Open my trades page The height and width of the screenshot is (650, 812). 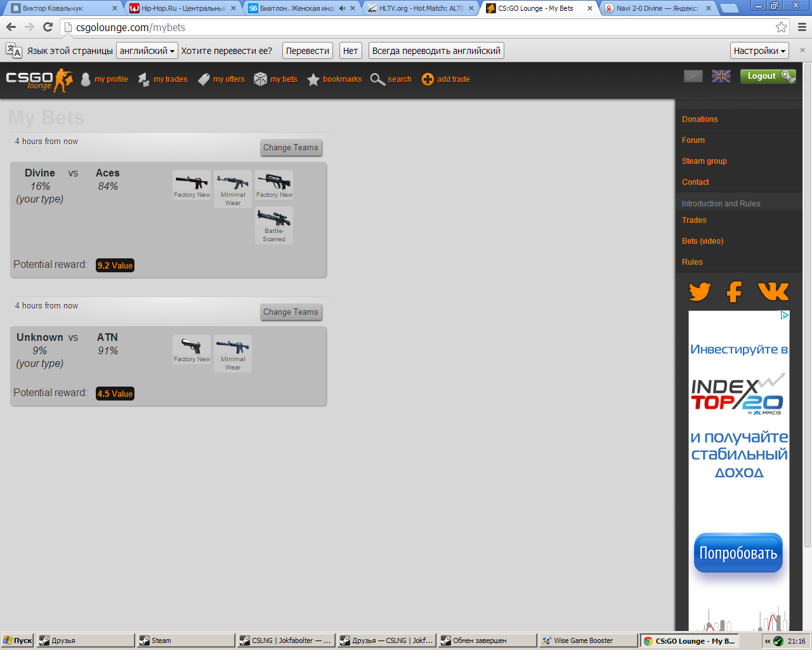click(170, 79)
